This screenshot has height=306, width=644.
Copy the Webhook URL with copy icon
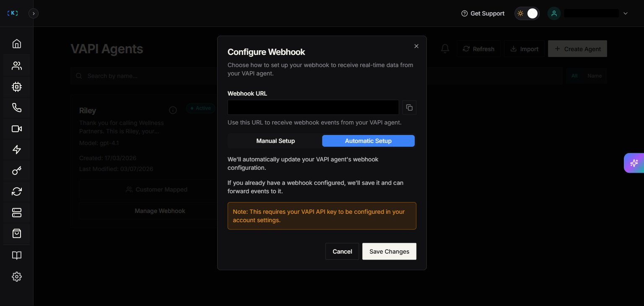pos(409,107)
